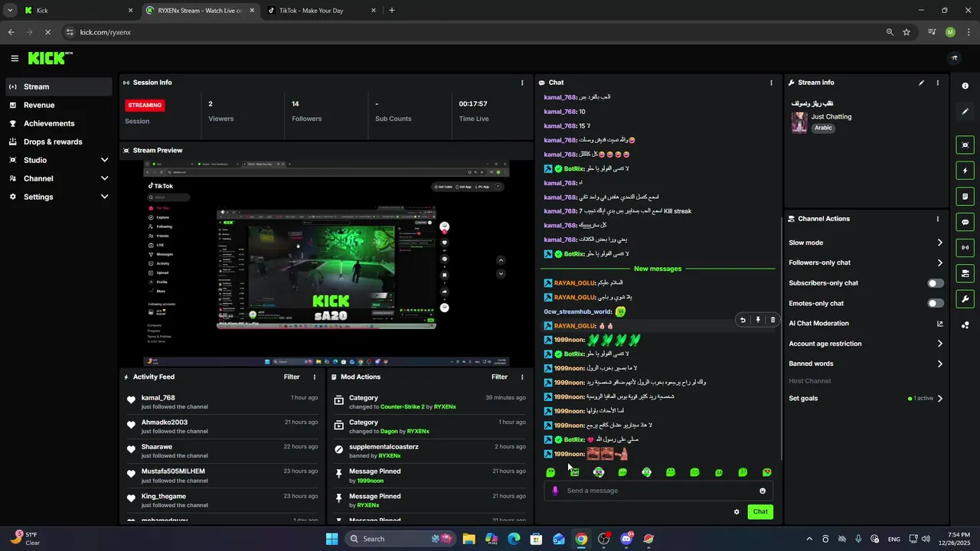This screenshot has height=551, width=980.
Task: Open the user avatar menu in the header
Action: [954, 58]
